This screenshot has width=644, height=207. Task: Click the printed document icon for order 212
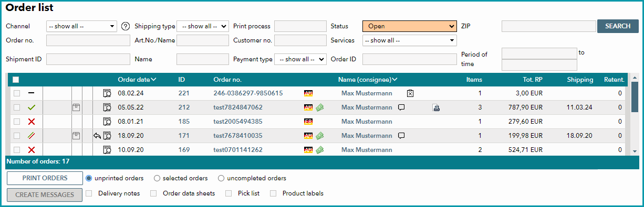point(437,107)
